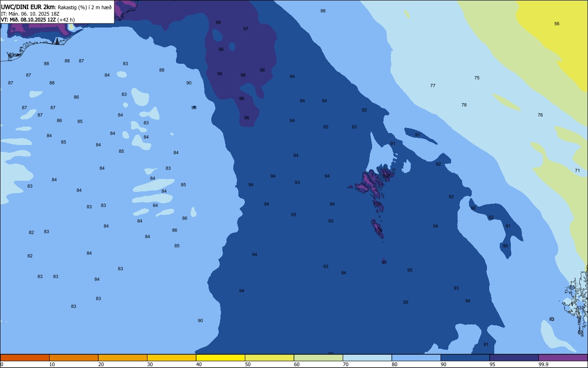
Task: Pick the map value 76
Action: pos(540,115)
